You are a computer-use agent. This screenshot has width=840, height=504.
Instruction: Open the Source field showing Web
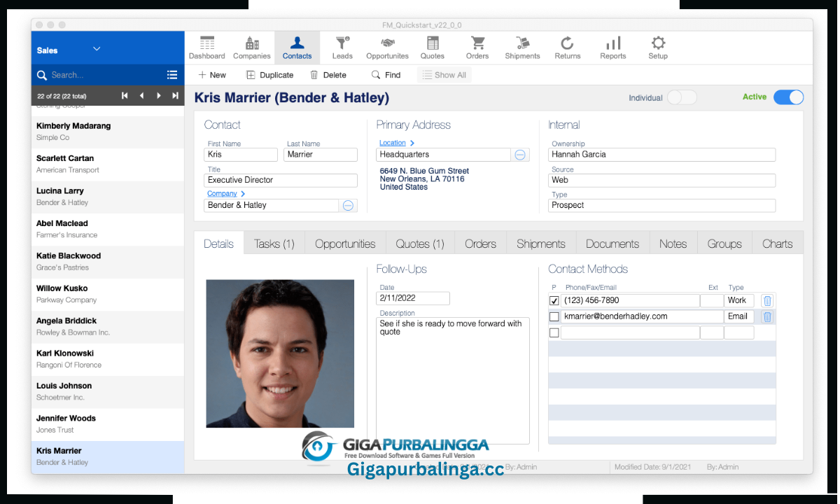pos(661,180)
